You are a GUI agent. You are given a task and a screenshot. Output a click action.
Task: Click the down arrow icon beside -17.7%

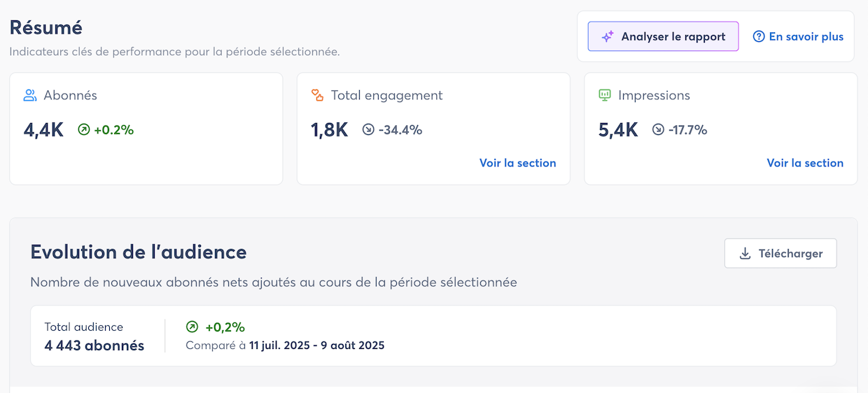pos(658,129)
